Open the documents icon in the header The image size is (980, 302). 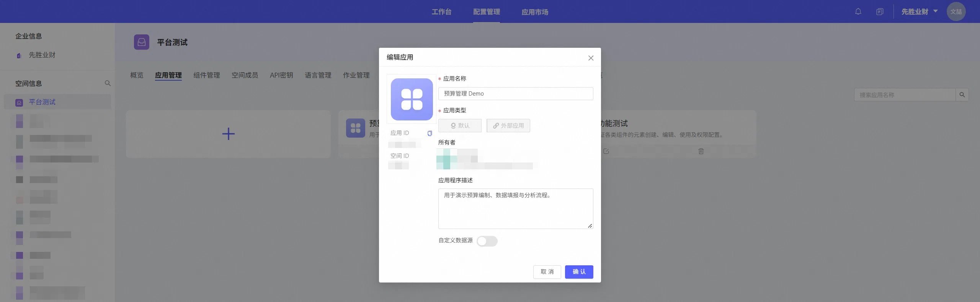880,11
